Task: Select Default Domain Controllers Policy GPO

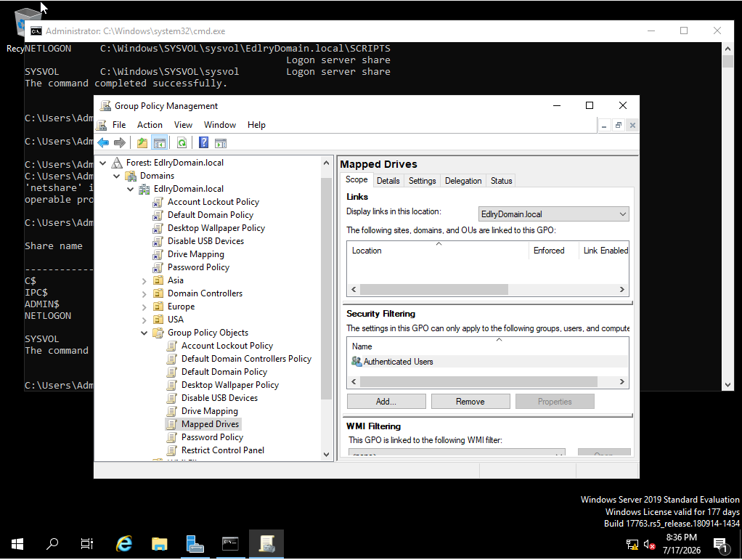Action: tap(246, 359)
